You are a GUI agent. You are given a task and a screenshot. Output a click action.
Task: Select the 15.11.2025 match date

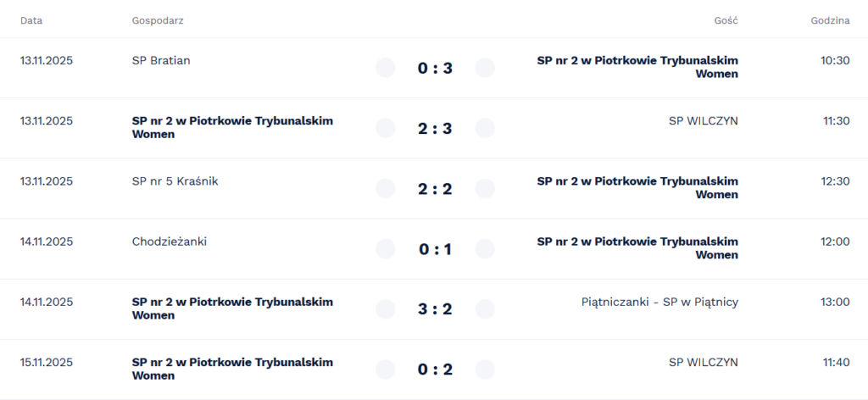tap(47, 362)
